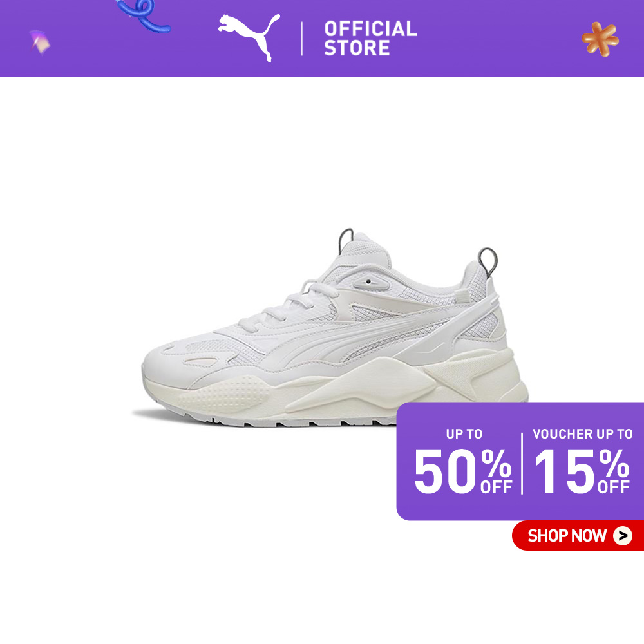Click the small purple gem decoration
The image size is (644, 644).
tap(40, 41)
